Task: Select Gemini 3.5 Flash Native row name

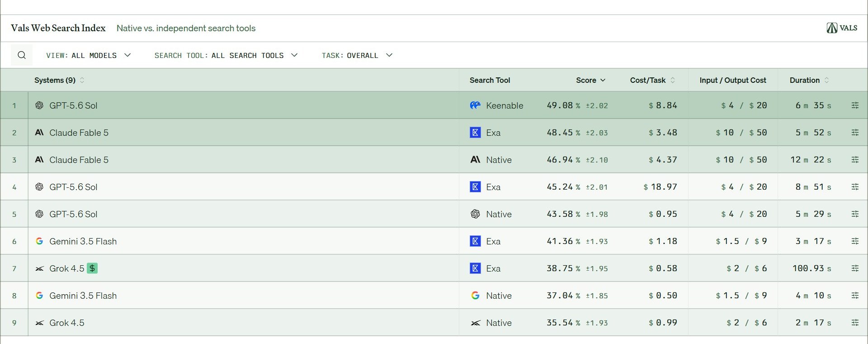Action: pyautogui.click(x=83, y=296)
